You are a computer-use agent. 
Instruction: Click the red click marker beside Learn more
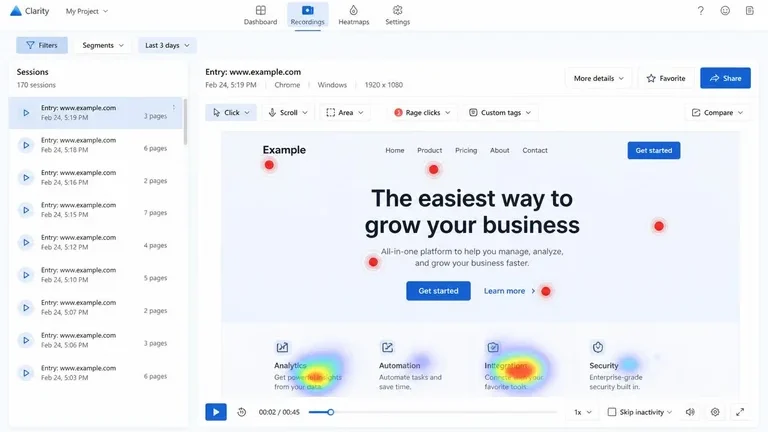tap(546, 291)
